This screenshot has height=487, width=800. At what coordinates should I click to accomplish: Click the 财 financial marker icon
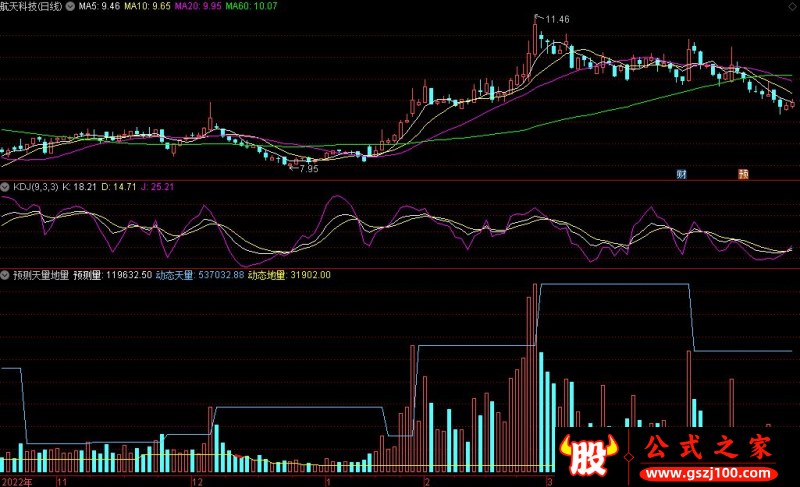pos(681,174)
